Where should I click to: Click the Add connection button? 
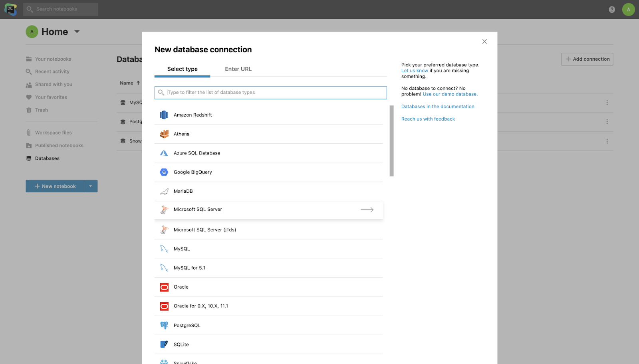point(587,59)
